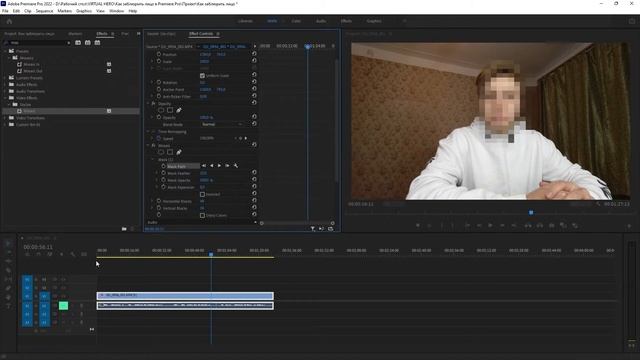Image resolution: width=640 pixels, height=360 pixels.
Task: Unmute audio track A1 green button
Action: (x=63, y=306)
